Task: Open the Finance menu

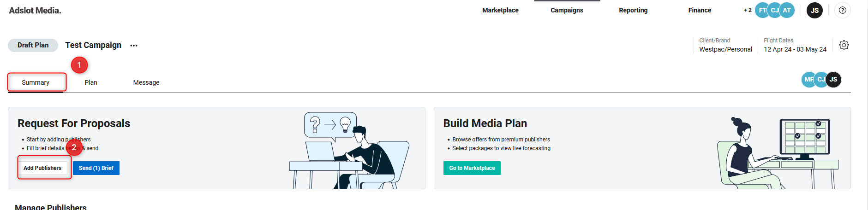Action: [700, 10]
